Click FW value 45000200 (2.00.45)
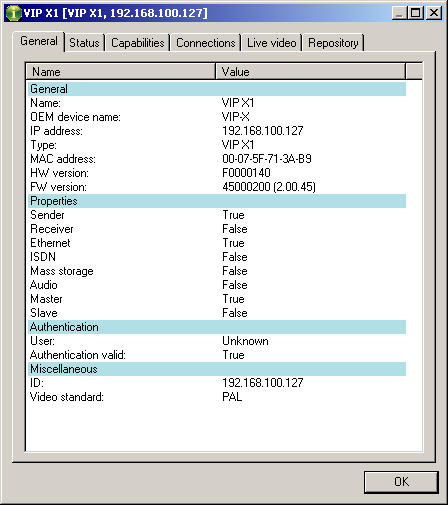The image size is (448, 505). pos(269,187)
